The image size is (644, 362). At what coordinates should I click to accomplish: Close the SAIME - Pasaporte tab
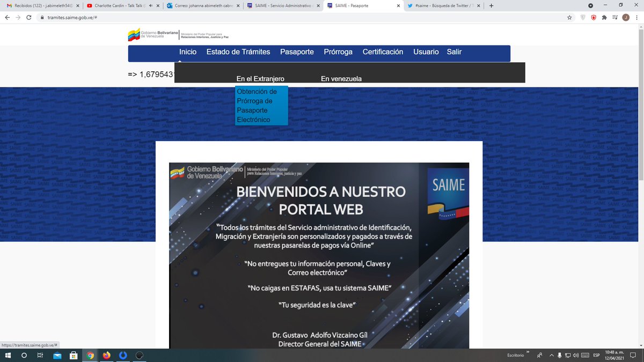tap(398, 5)
